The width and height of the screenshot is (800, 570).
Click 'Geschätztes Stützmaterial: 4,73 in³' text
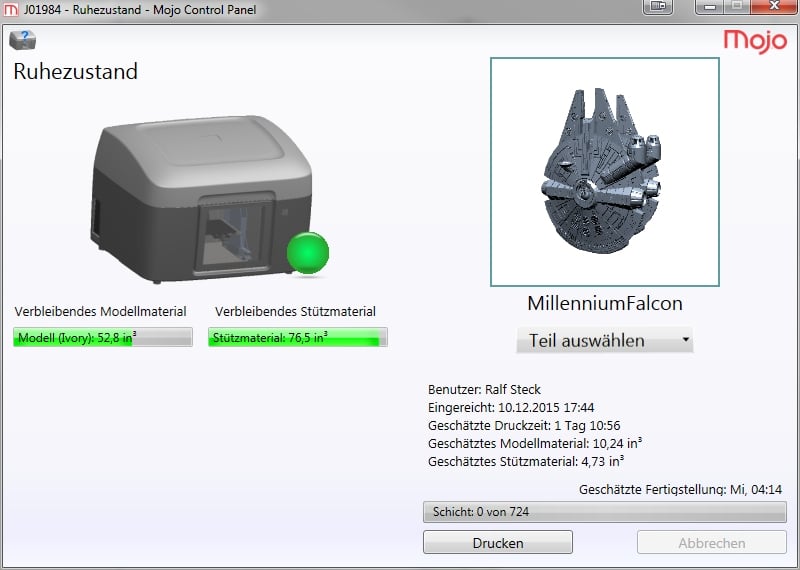point(526,461)
